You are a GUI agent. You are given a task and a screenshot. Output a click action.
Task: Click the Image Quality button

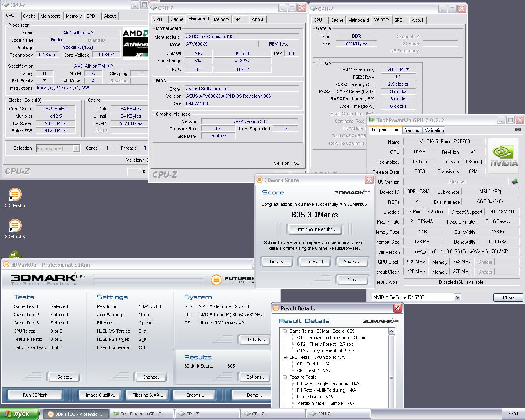click(100, 395)
